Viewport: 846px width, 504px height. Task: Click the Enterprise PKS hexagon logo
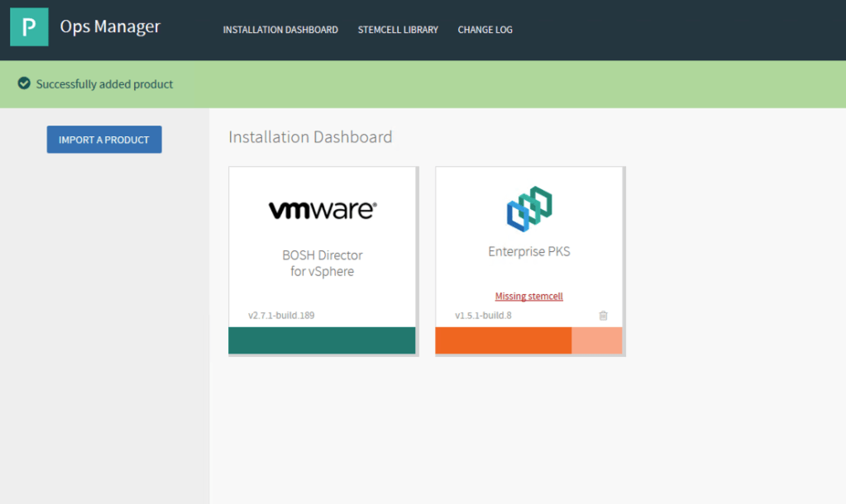(x=529, y=208)
